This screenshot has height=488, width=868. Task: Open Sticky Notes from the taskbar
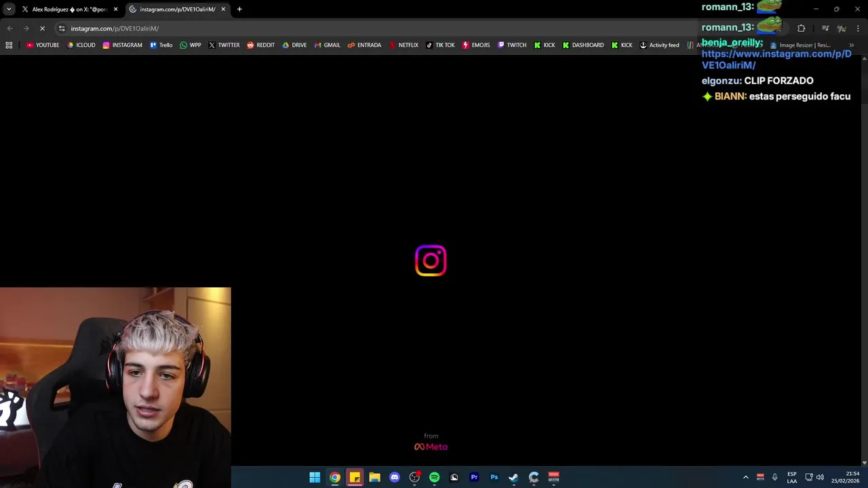[x=355, y=477]
